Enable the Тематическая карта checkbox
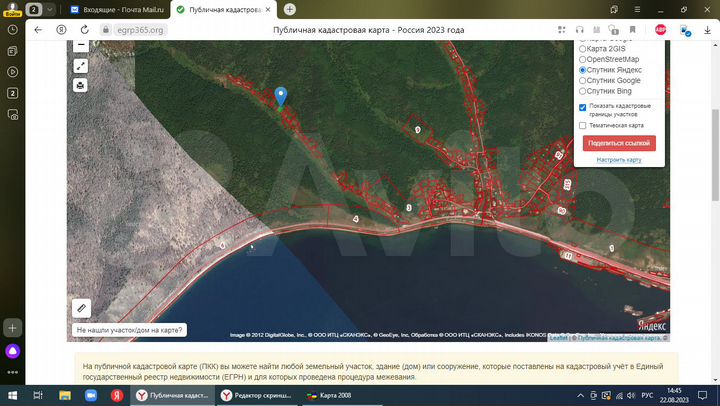Screen dimensions: 720x406 point(583,126)
